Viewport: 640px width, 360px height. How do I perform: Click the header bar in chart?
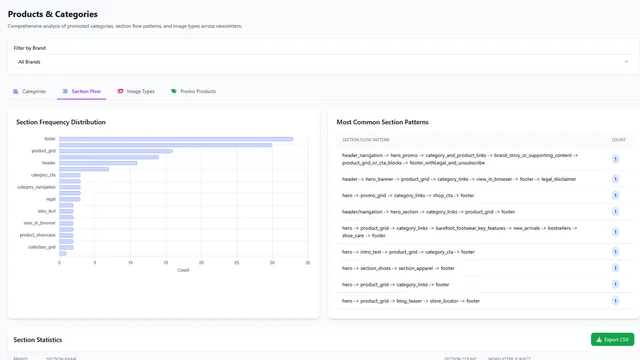click(x=98, y=163)
